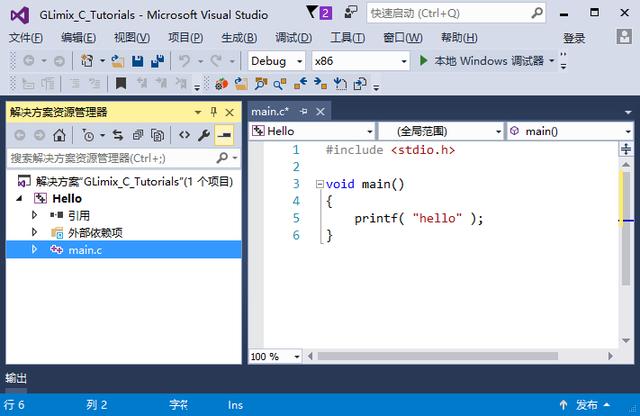Pin the main.c* tab
The width and height of the screenshot is (640, 416).
[303, 111]
